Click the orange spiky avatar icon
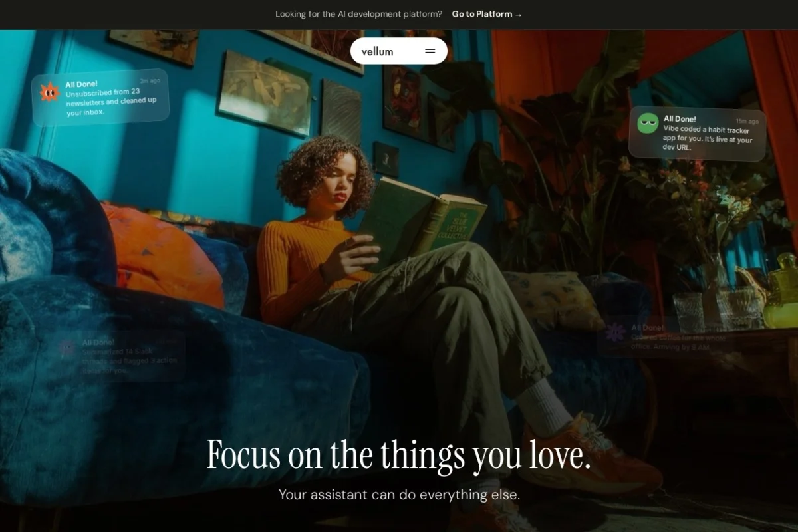The width and height of the screenshot is (798, 532). [49, 92]
